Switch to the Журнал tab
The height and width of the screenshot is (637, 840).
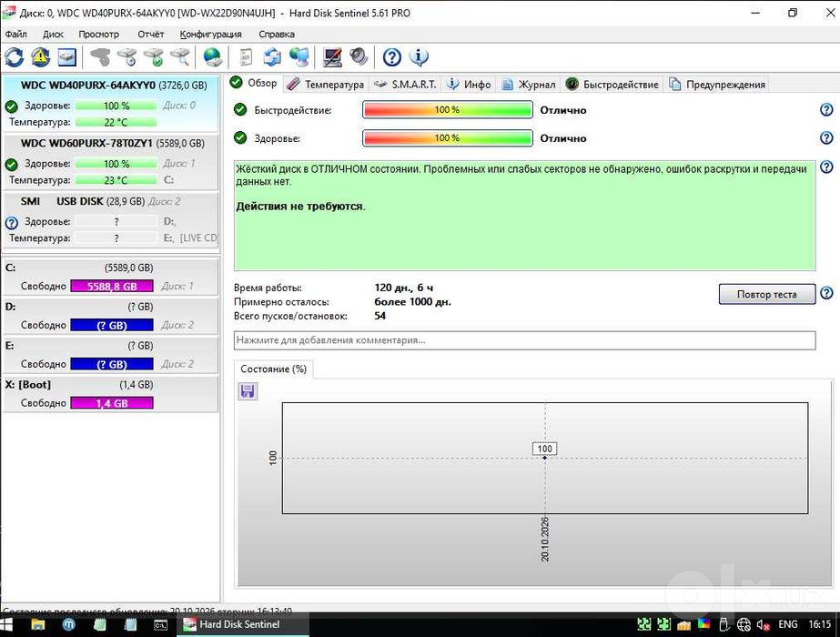click(528, 84)
